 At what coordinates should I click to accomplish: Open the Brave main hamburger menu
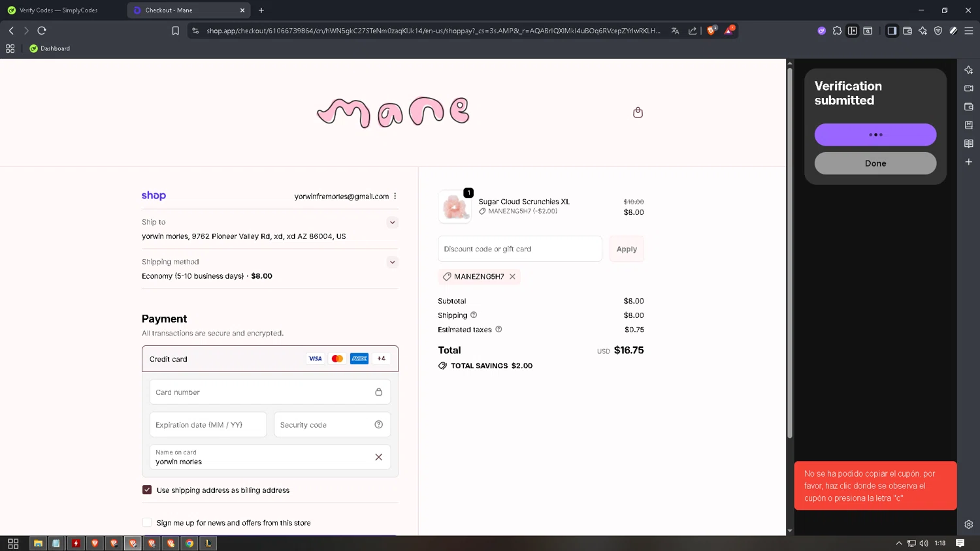click(969, 31)
